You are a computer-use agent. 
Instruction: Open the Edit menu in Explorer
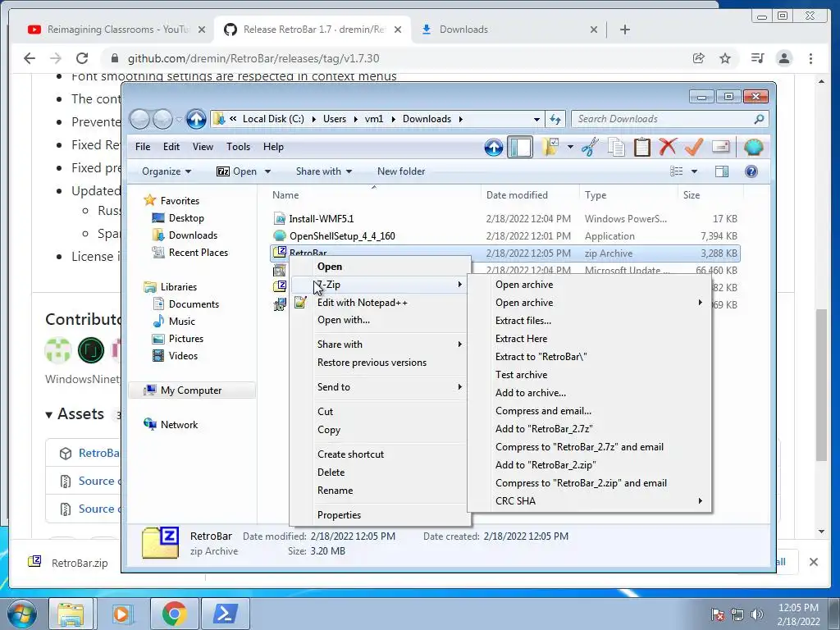(171, 147)
